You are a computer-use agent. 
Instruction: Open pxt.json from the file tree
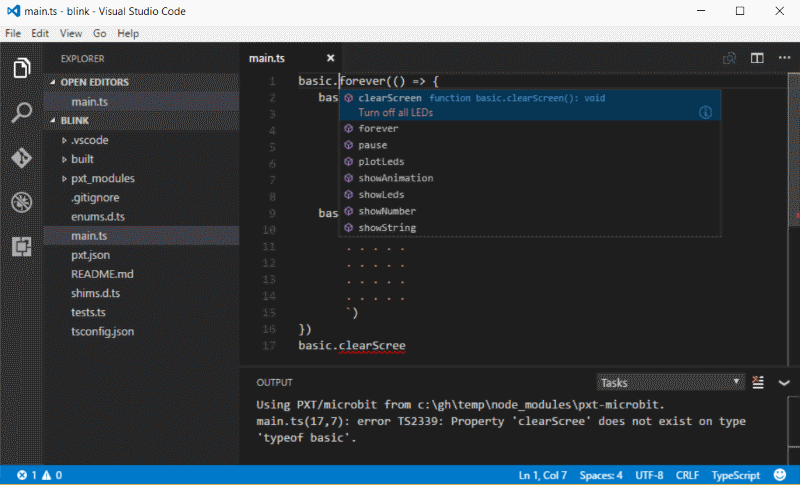(90, 255)
